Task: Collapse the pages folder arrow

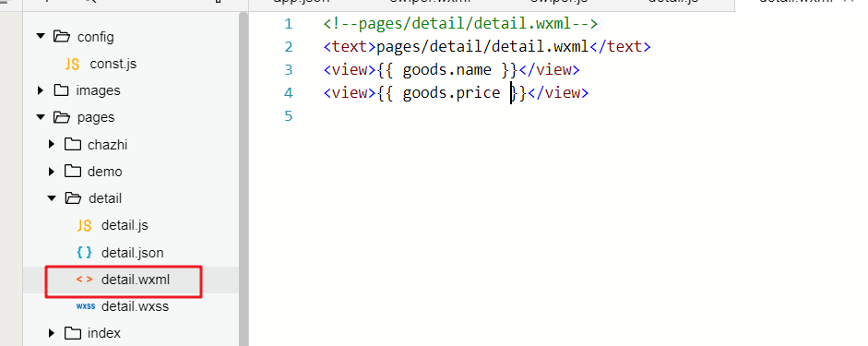Action: (40, 117)
